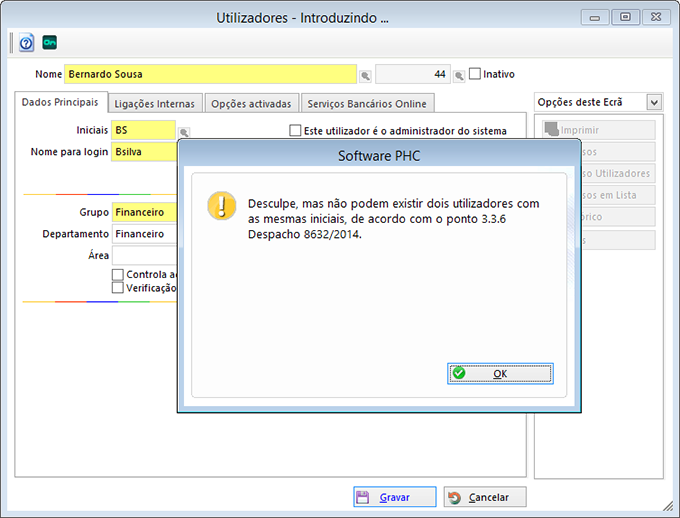Click the lookup icon next to Iniciais
The width and height of the screenshot is (680, 518).
pyautogui.click(x=184, y=132)
